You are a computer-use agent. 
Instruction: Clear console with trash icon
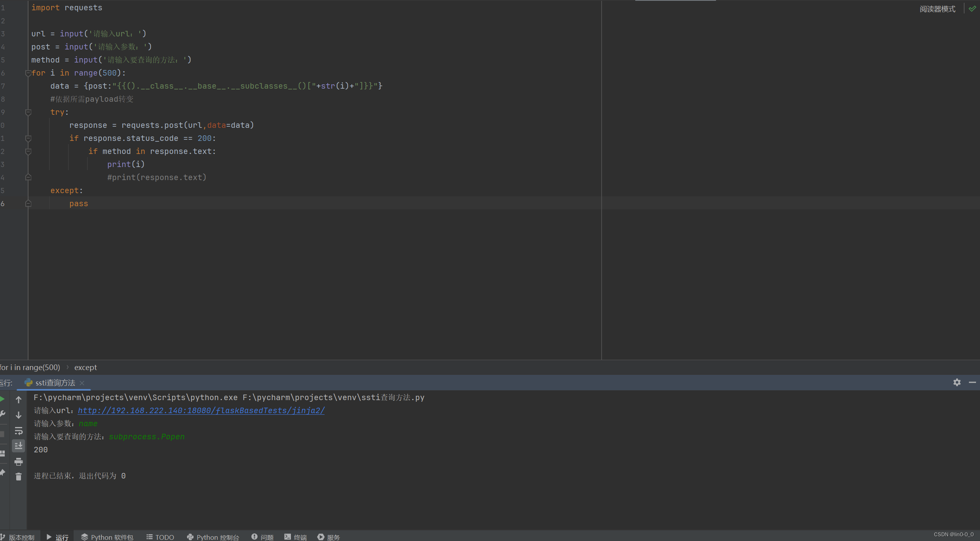pos(19,476)
